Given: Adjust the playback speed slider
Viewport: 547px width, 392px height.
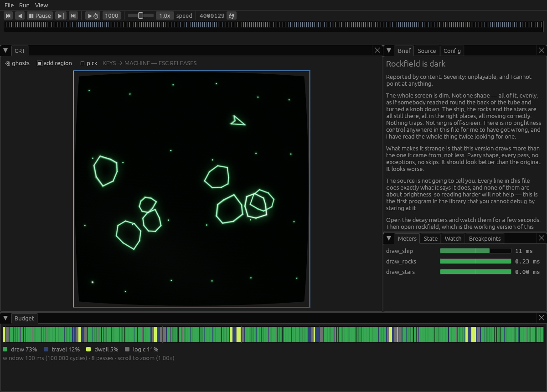Looking at the screenshot, I should 140,15.
